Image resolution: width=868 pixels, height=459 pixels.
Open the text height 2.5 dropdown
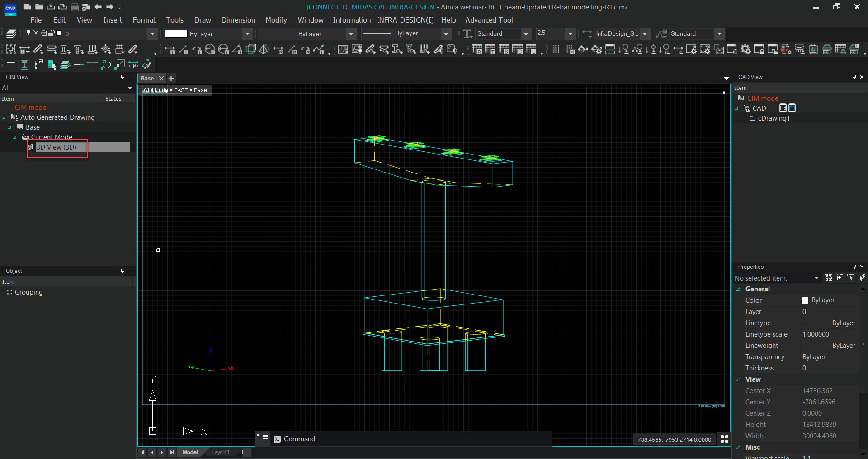(570, 34)
